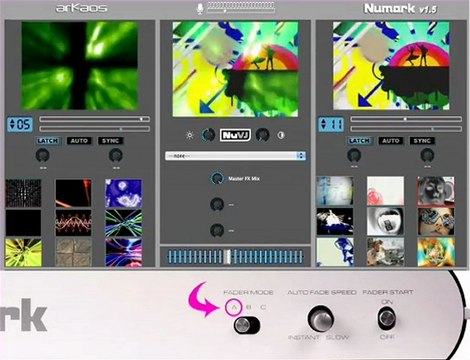Select the stone tiles clip
This screenshot has width=470, height=360.
coord(73,252)
